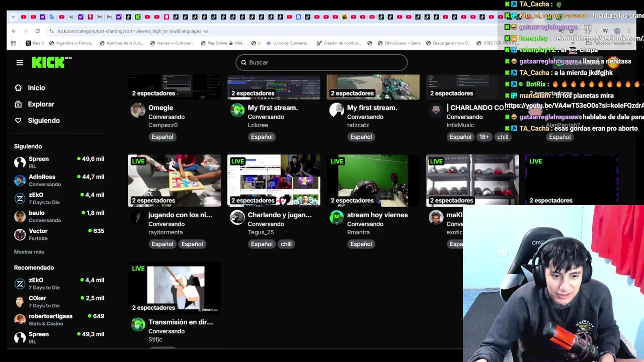The image size is (644, 362).
Task: Open the "Charlando y jugan..." stream title
Action: [x=280, y=215]
